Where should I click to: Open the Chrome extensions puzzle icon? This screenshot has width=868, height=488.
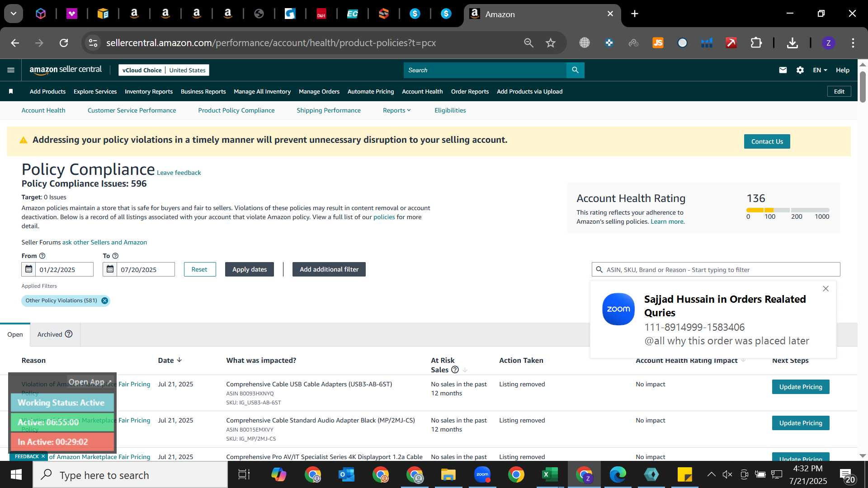756,43
